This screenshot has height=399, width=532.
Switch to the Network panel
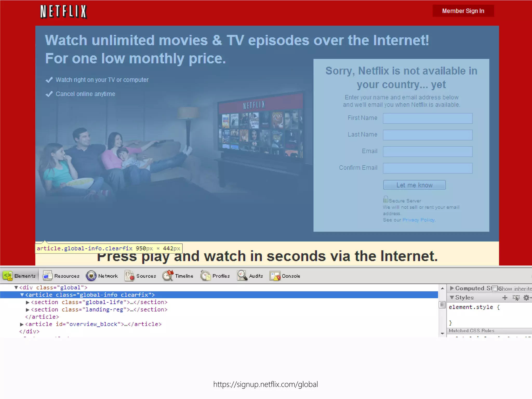click(102, 276)
